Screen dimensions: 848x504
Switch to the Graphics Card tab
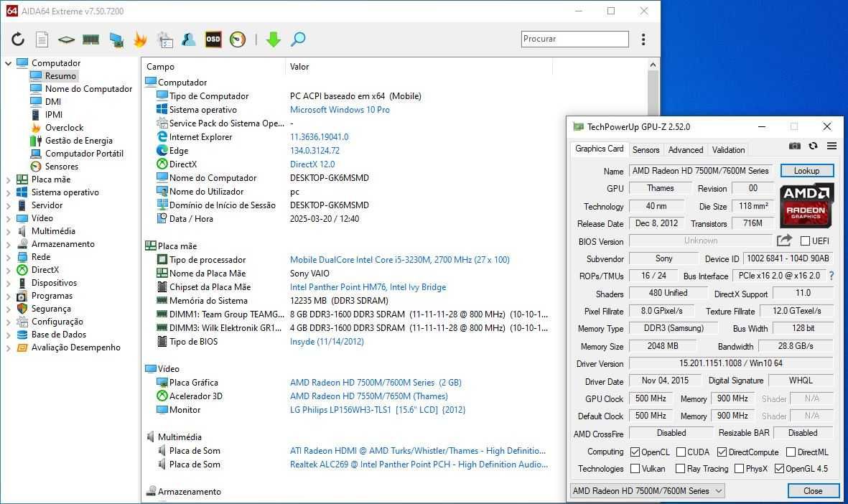tap(600, 149)
